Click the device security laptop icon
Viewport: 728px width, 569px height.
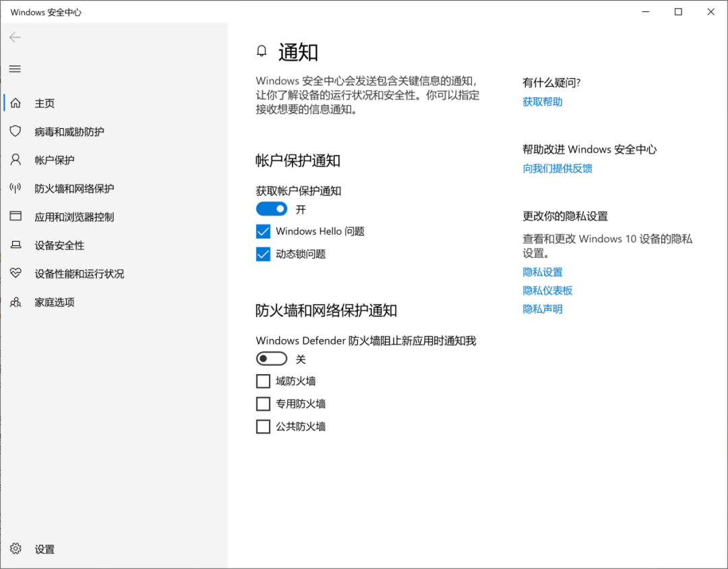coord(16,245)
